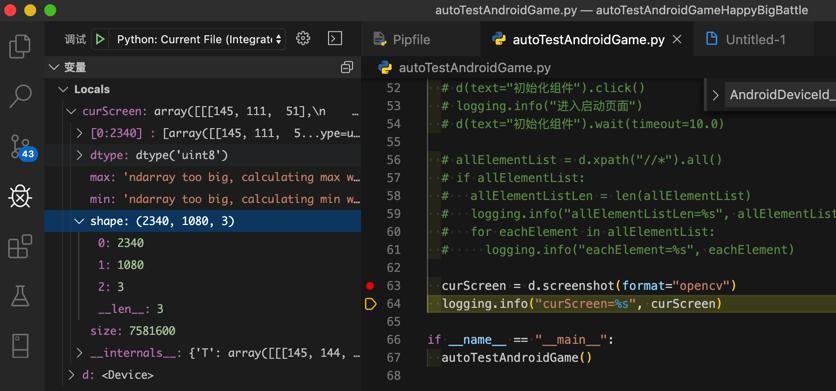
Task: Remove red breakpoint on line 63
Action: pyautogui.click(x=370, y=286)
